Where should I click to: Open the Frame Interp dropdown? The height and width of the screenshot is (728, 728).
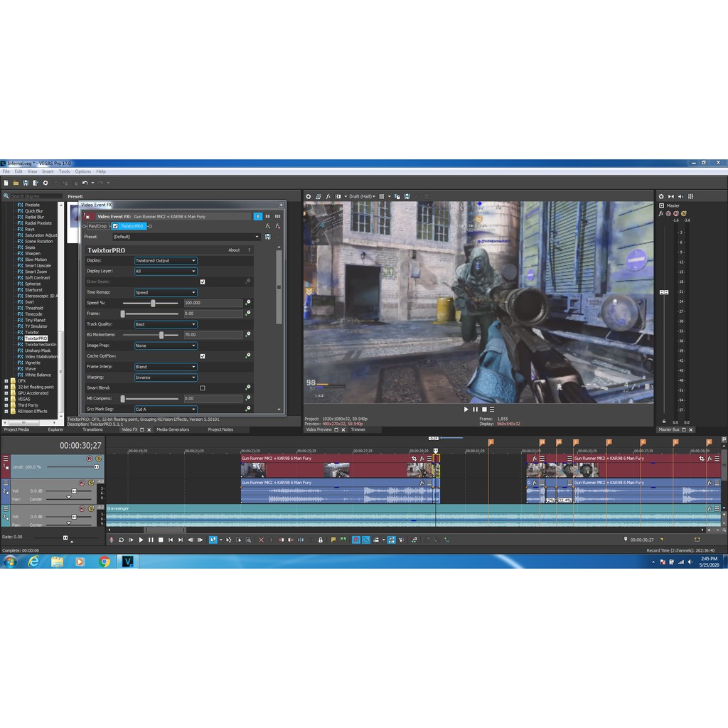[x=165, y=367]
